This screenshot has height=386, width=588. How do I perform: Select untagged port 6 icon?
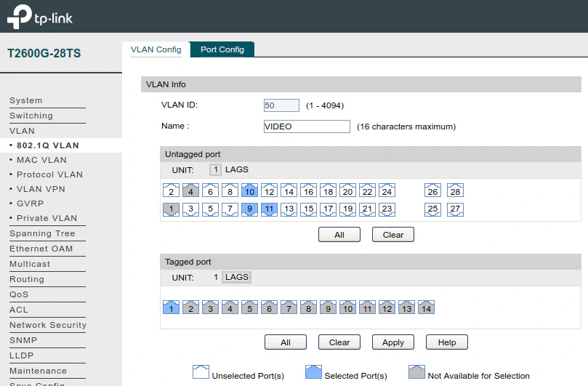pos(210,190)
